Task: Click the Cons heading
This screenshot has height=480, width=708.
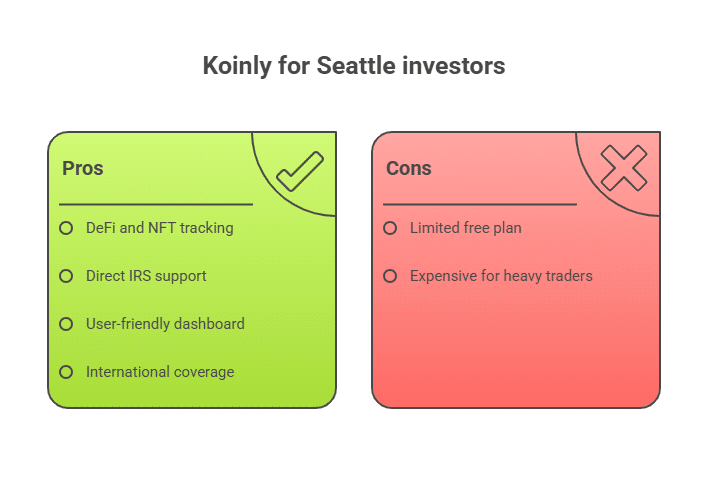Action: pyautogui.click(x=409, y=168)
